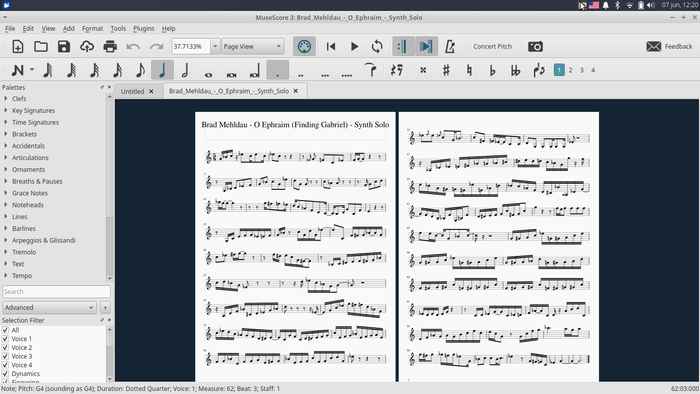Print the score with printer icon
Image resolution: width=700 pixels, height=394 pixels.
110,46
